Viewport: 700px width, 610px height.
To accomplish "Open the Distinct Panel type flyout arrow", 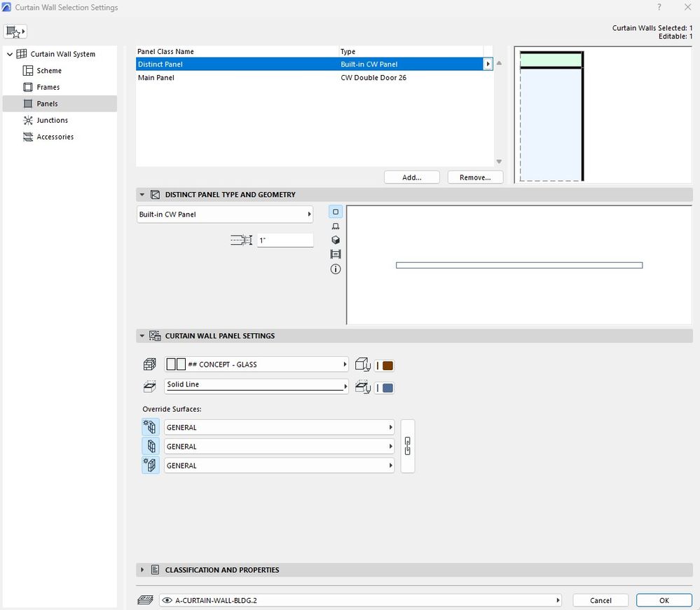I will click(488, 65).
